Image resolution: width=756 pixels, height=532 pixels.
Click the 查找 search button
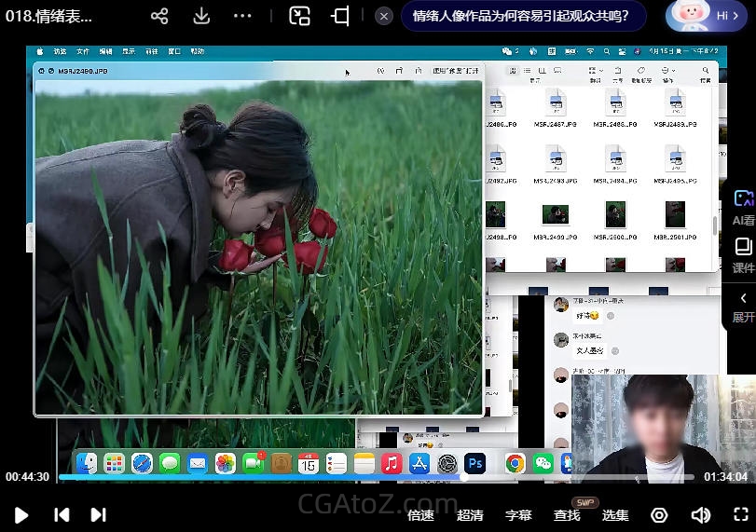tap(567, 515)
